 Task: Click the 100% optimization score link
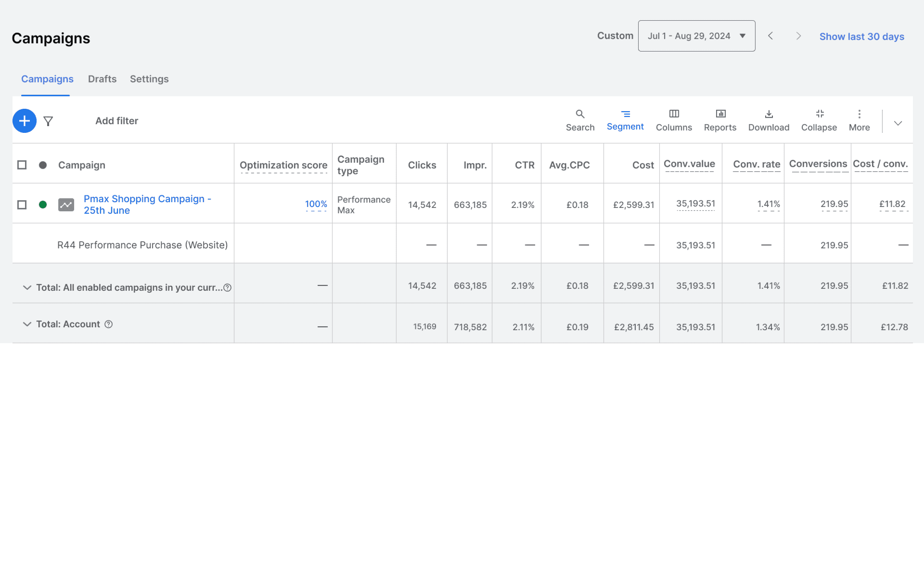[316, 204]
